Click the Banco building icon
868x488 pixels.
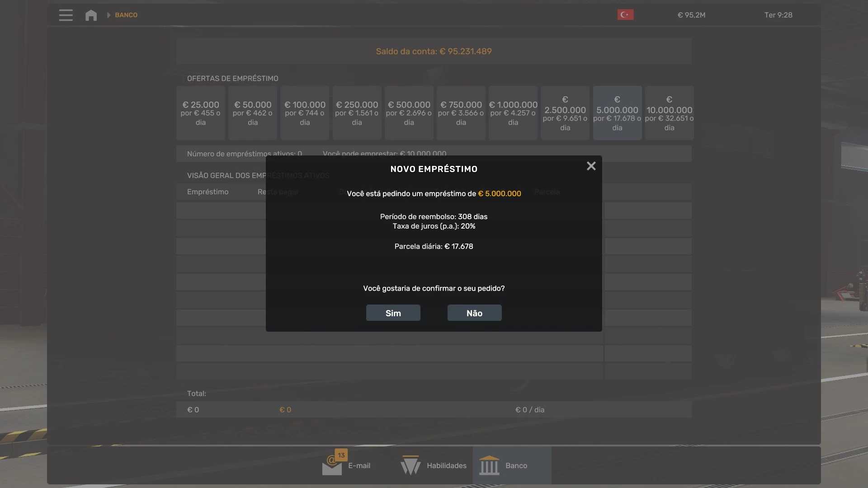click(x=489, y=465)
